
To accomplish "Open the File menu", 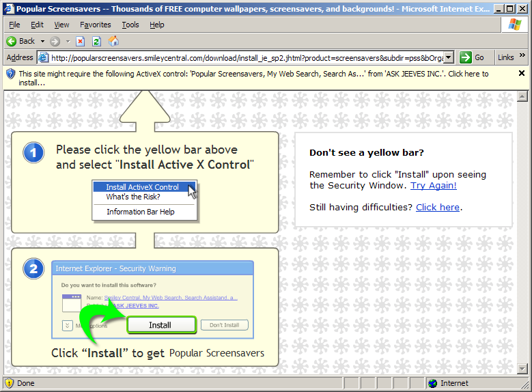I will pyautogui.click(x=14, y=25).
